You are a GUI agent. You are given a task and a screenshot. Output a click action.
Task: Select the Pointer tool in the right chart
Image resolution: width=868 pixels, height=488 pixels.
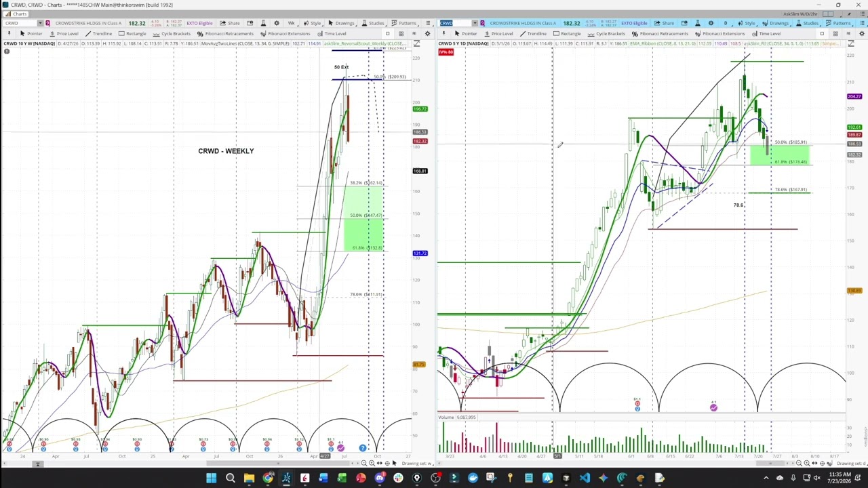pos(466,34)
